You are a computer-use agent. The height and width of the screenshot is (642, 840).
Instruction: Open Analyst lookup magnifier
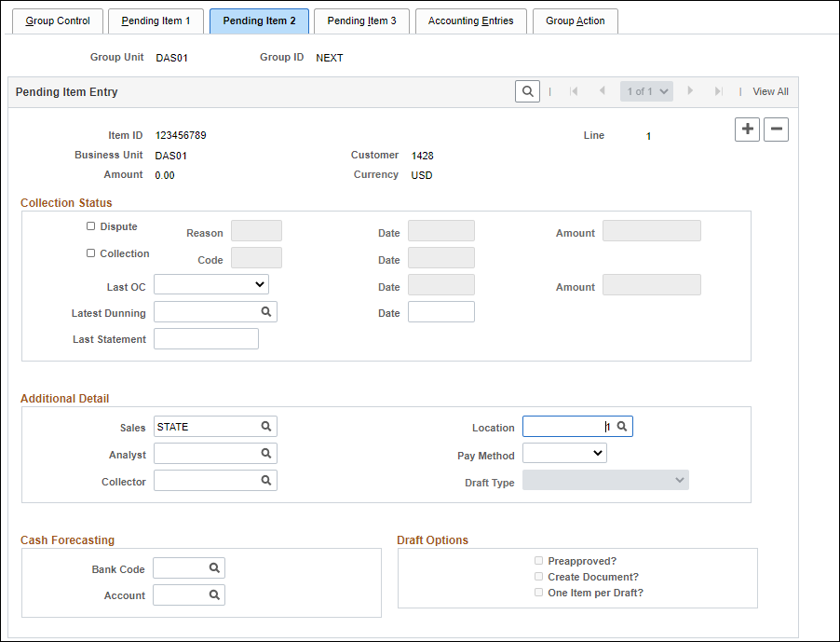tap(266, 453)
